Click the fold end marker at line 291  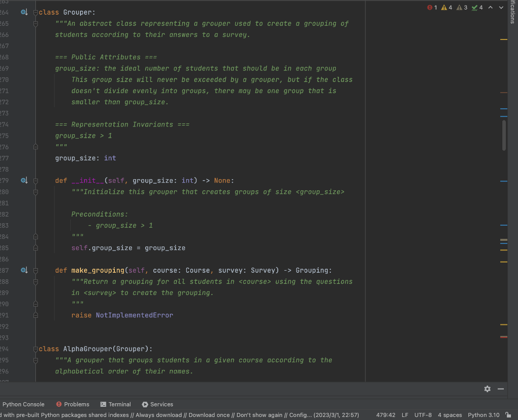click(x=36, y=315)
